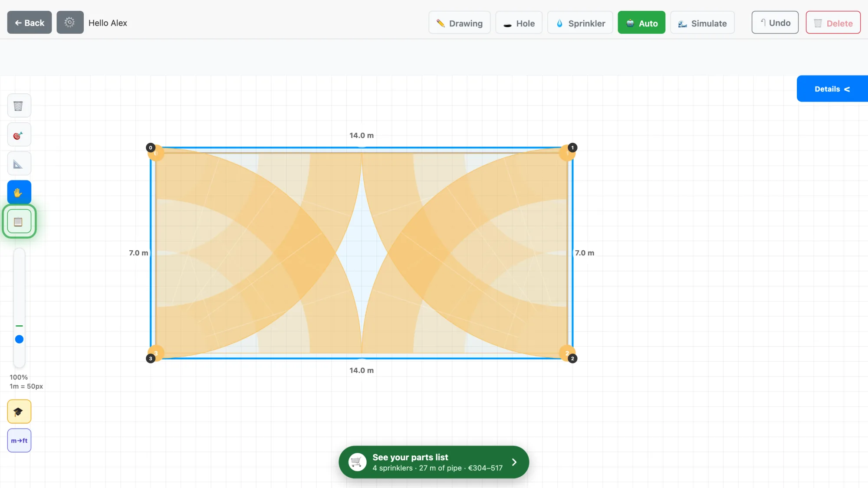868x488 pixels.
Task: Click the 100% zoom level text
Action: [x=19, y=377]
